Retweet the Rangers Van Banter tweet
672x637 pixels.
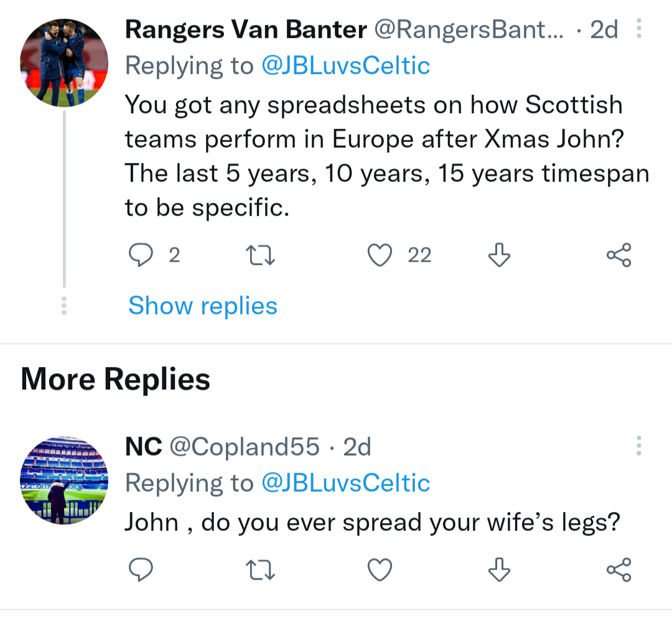coord(260,255)
